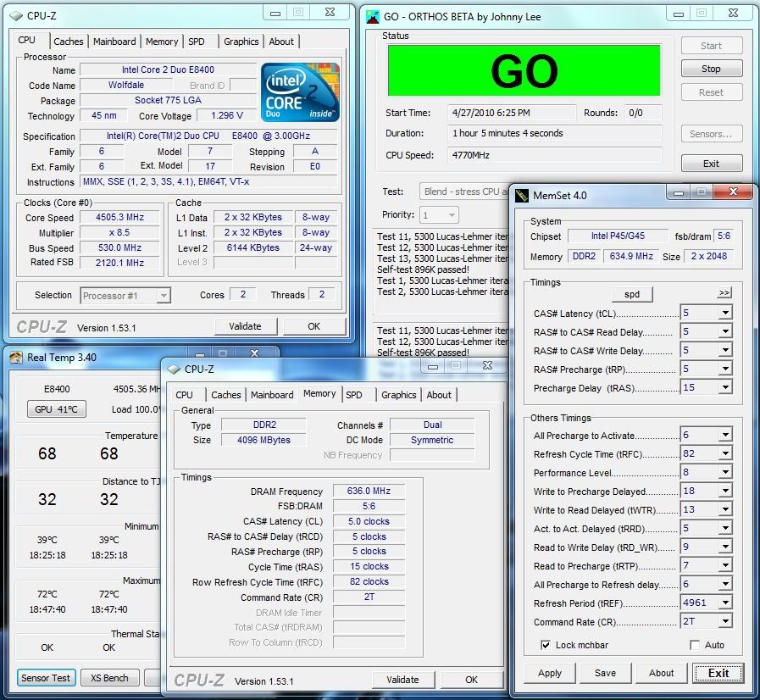The image size is (760, 700).
Task: Click the Core Speed 4505.3 MHz field
Action: pos(119,218)
